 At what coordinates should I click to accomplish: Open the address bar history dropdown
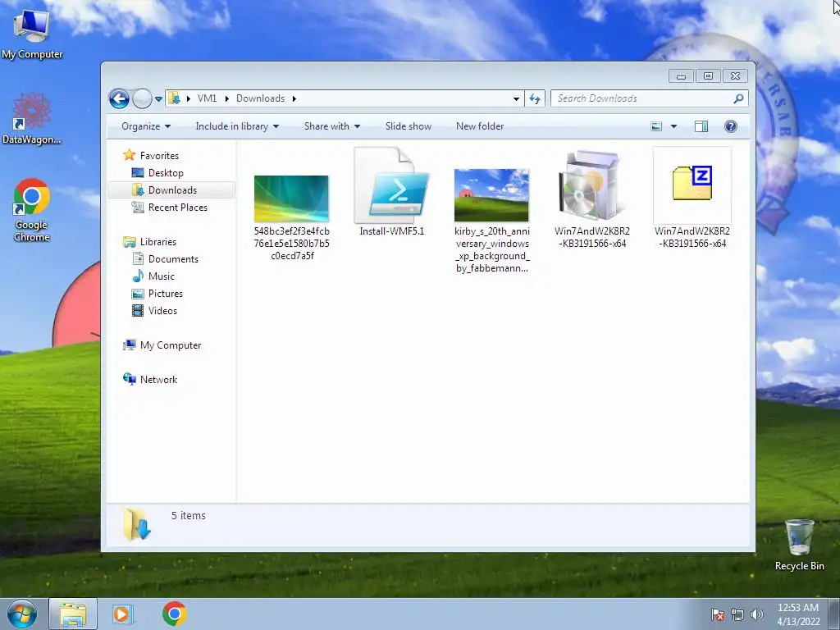click(x=516, y=98)
